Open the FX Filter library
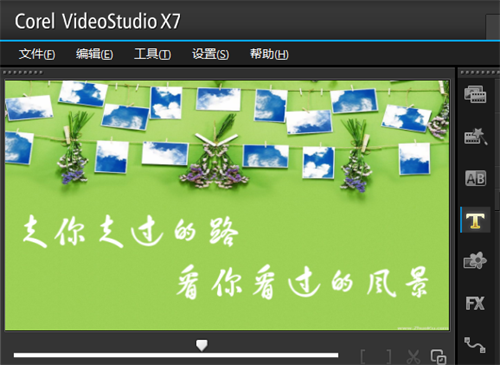Screen dimensions: 500x365 [x=475, y=303]
